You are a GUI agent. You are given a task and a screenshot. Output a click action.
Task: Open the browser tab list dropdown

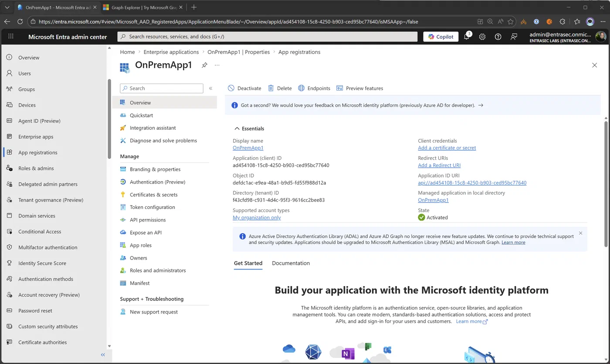coord(7,7)
